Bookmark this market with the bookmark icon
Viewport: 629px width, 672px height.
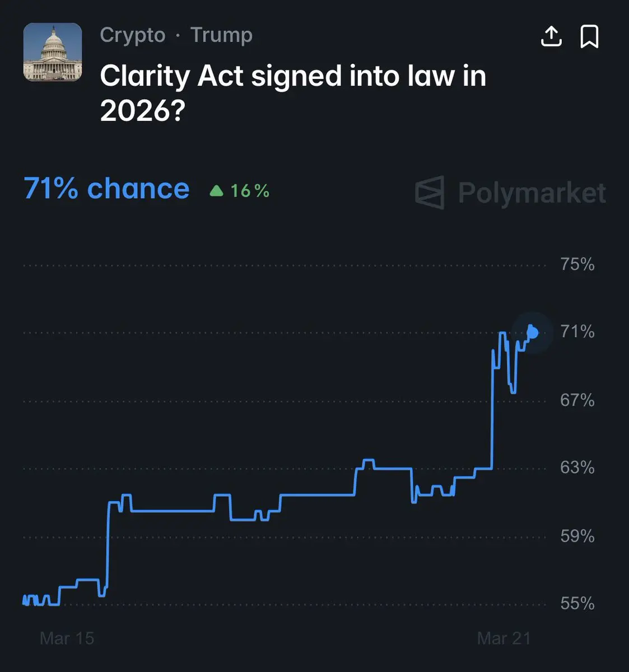[x=589, y=36]
